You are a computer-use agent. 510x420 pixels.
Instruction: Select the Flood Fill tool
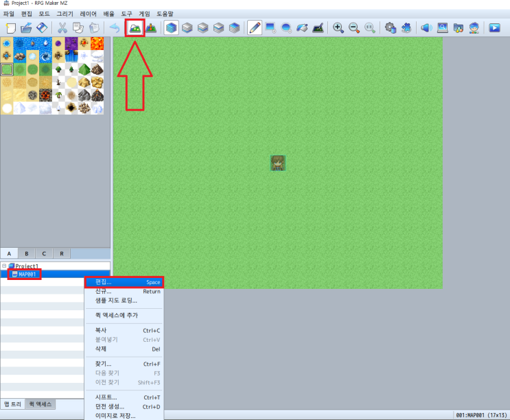302,28
